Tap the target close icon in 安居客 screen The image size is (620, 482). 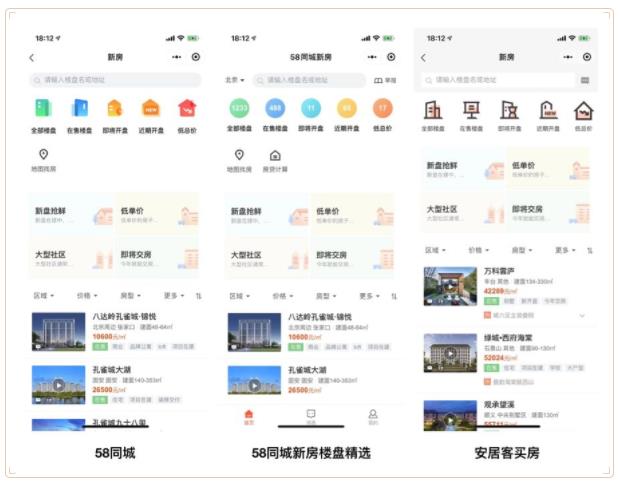coord(587,57)
